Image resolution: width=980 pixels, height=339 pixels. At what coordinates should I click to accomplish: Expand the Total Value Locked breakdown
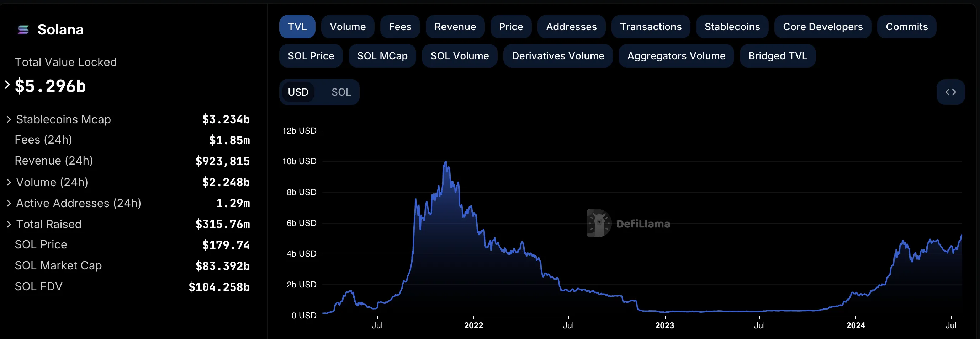coord(7,85)
